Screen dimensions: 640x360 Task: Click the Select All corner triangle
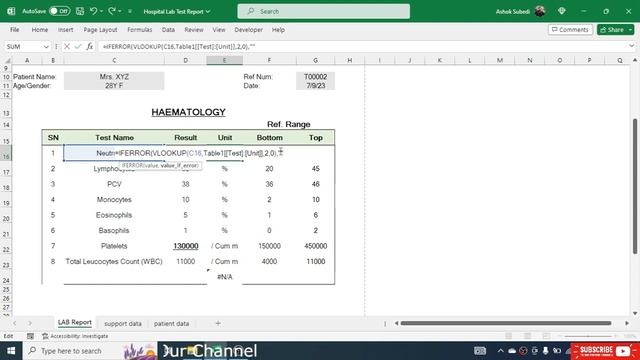(7, 60)
